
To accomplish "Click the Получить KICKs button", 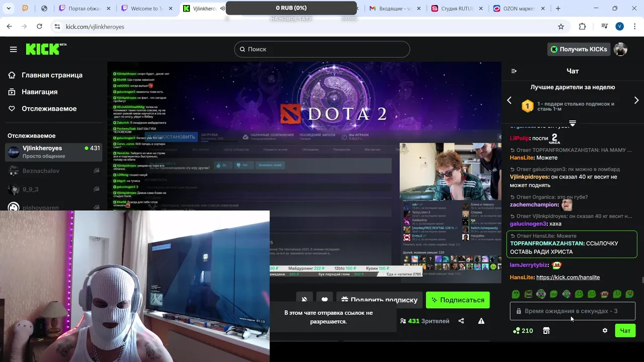I will tap(579, 49).
